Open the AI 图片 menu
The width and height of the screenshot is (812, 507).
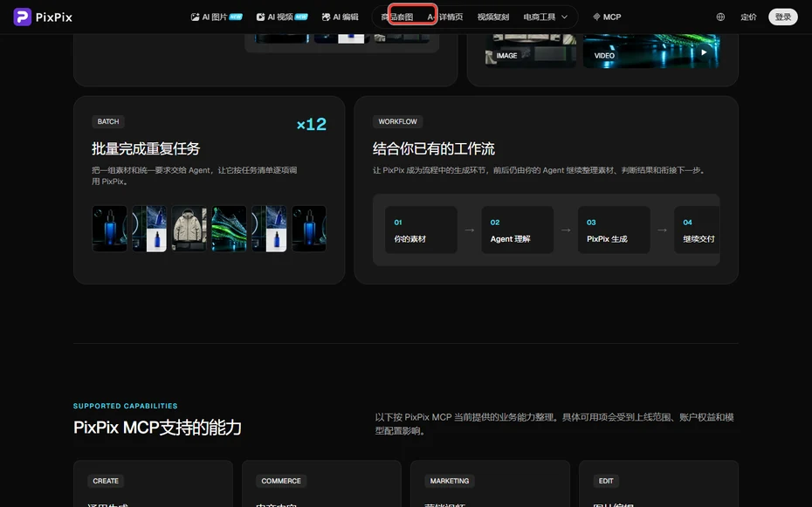[x=217, y=17]
